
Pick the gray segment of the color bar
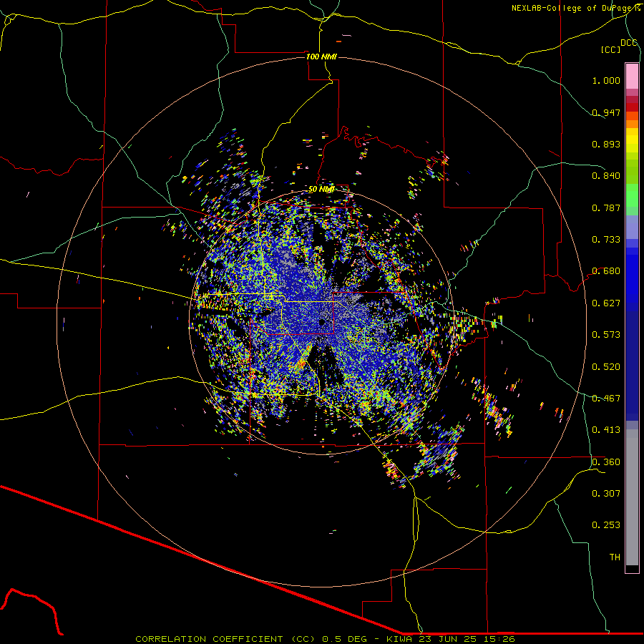point(632,497)
